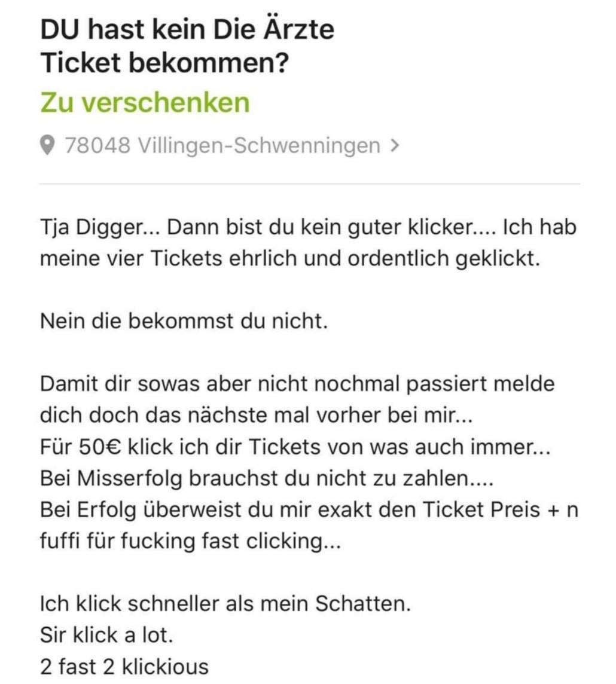Viewport: 616px width, 684px height.
Task: Click the line starting 'Bei Erfolg überweist du'
Action: (x=309, y=510)
